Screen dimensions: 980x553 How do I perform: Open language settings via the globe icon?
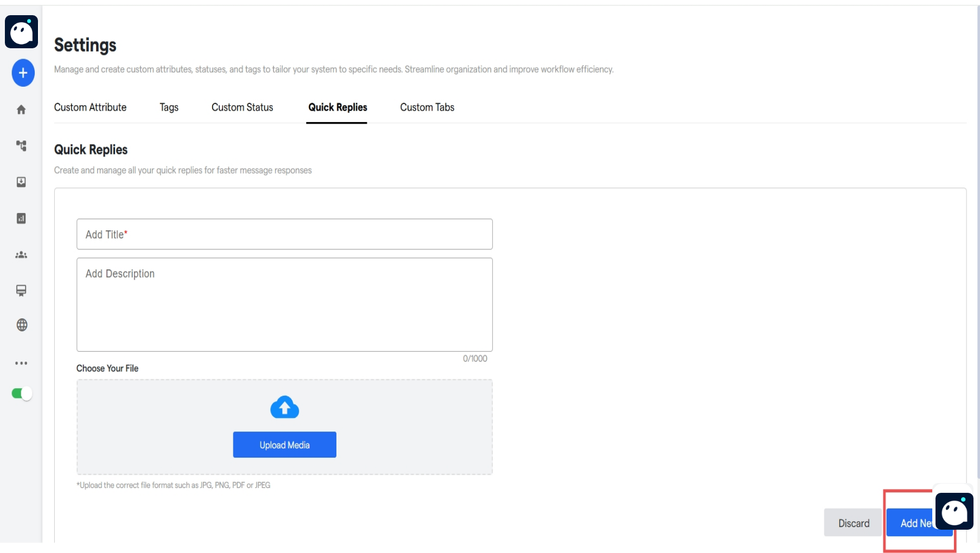click(x=21, y=325)
